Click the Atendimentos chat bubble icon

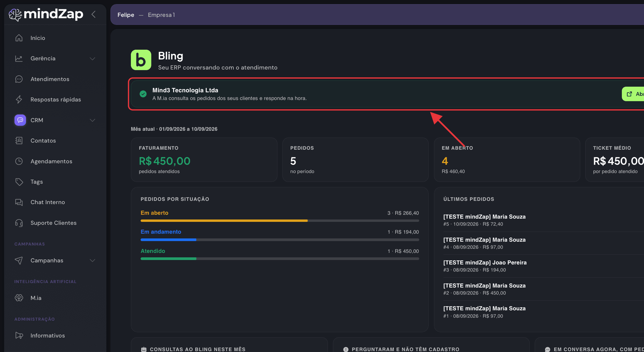(19, 79)
